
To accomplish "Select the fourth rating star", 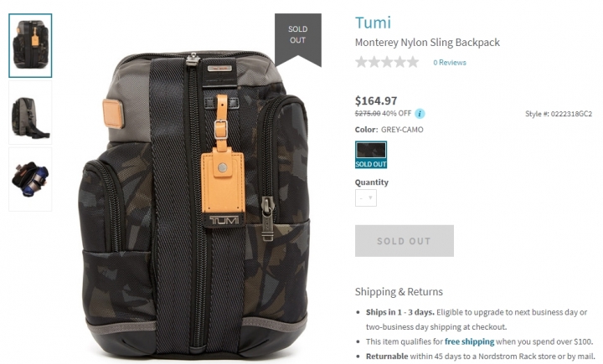I will click(400, 62).
